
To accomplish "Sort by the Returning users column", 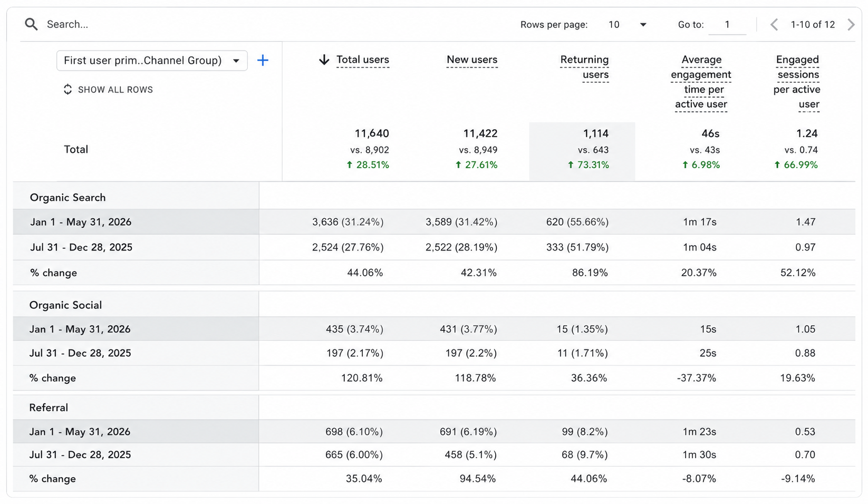I will (x=584, y=67).
